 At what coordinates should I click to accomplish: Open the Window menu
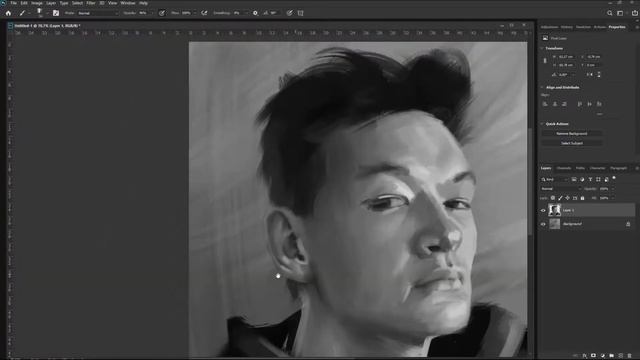(128, 3)
